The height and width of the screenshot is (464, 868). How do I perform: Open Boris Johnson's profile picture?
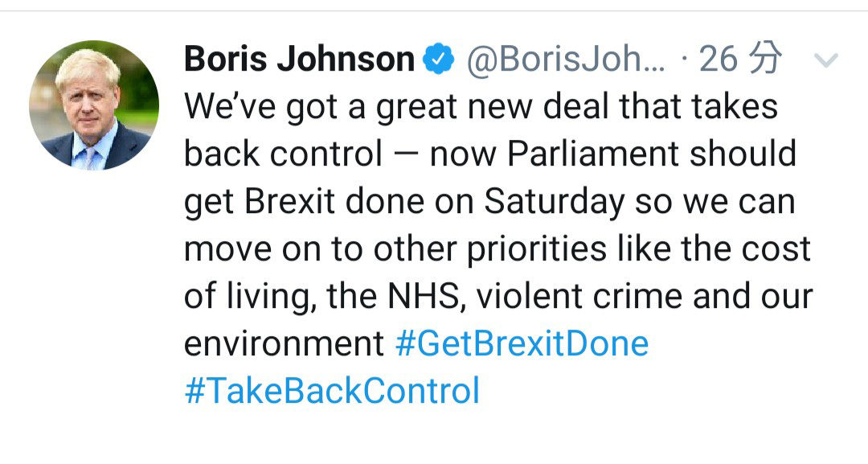tap(94, 105)
